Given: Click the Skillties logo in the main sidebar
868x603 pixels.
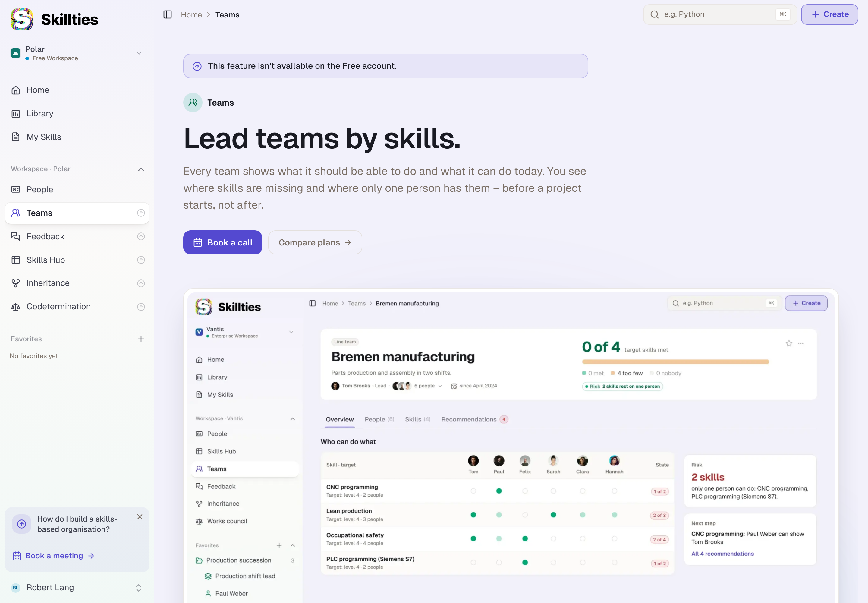Looking at the screenshot, I should coord(54,19).
